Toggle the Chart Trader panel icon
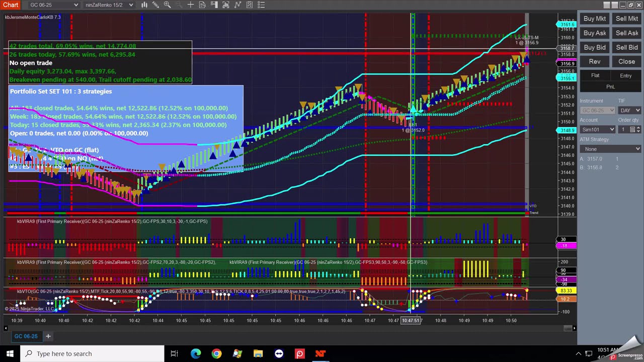Viewport: 644px width, 362px height. click(214, 5)
